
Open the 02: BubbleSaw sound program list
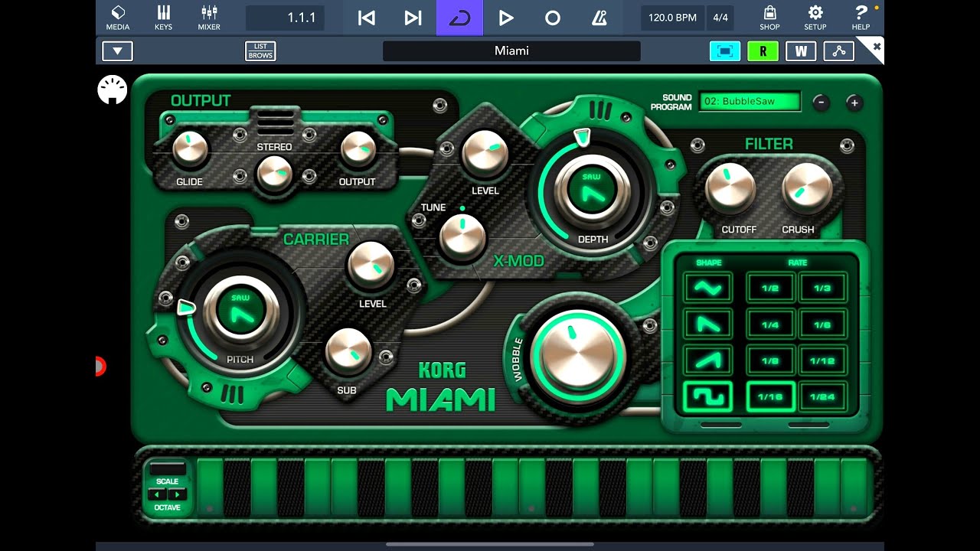click(x=750, y=101)
